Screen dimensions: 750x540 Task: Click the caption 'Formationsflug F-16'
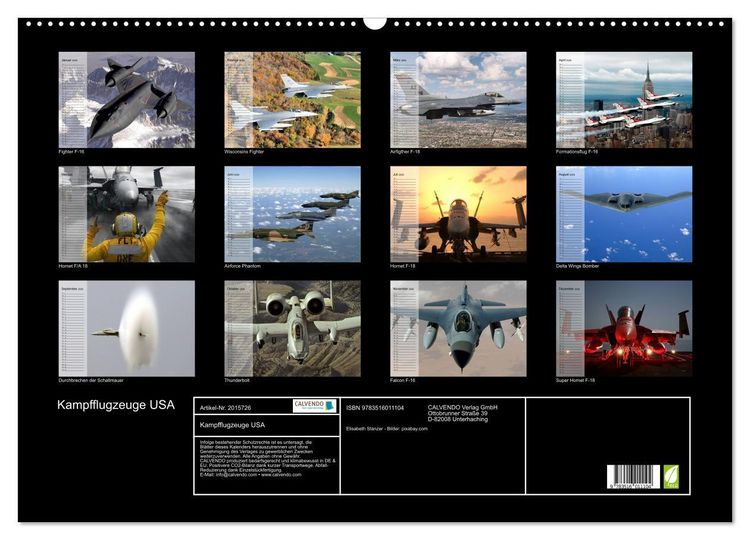(x=577, y=152)
